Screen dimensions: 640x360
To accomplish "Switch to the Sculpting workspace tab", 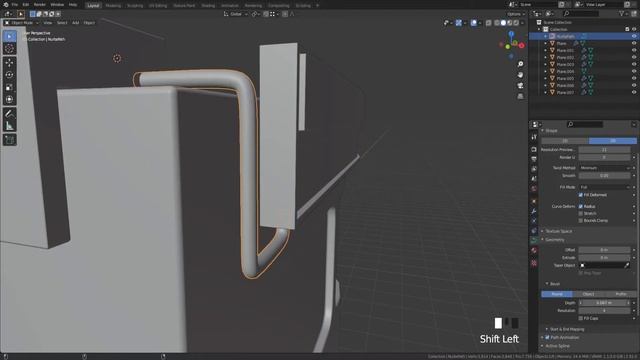I will click(x=135, y=6).
